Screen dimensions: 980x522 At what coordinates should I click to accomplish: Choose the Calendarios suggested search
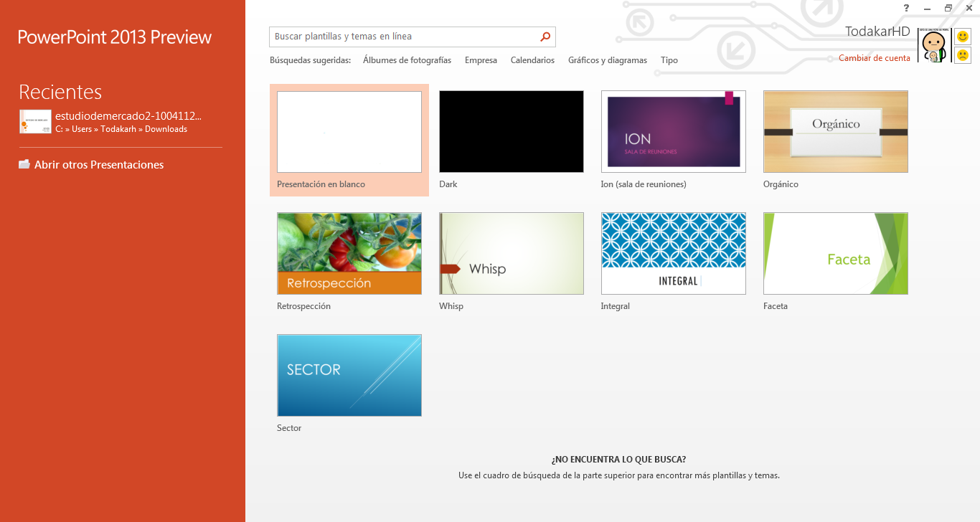point(532,60)
